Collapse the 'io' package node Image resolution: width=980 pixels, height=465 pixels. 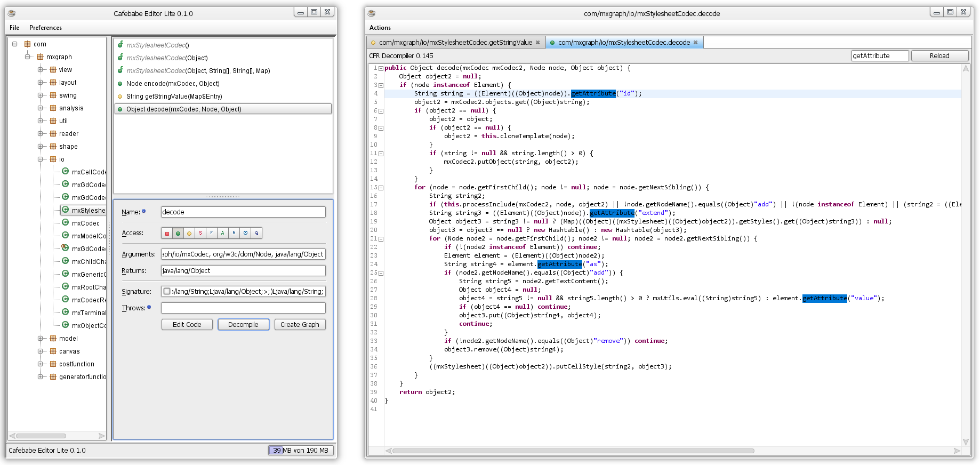[41, 159]
